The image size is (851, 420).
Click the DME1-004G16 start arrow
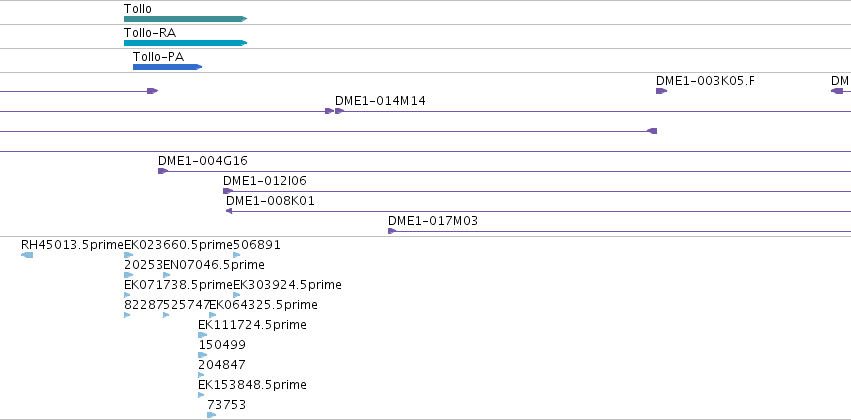click(163, 171)
